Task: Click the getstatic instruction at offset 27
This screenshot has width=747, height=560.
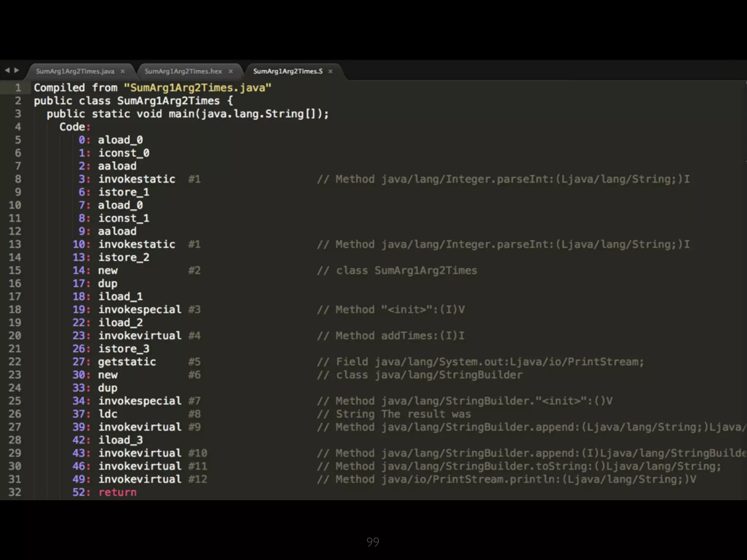Action: click(x=127, y=362)
